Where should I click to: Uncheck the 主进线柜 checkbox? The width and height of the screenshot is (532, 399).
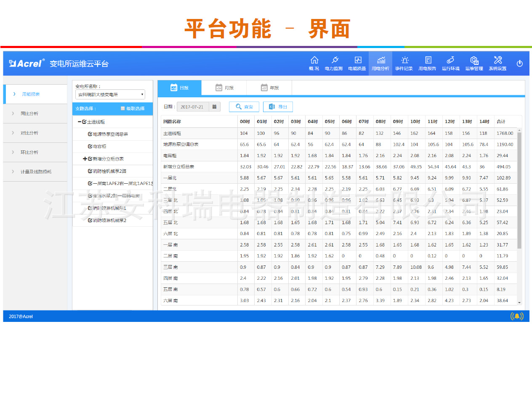[x=85, y=122]
